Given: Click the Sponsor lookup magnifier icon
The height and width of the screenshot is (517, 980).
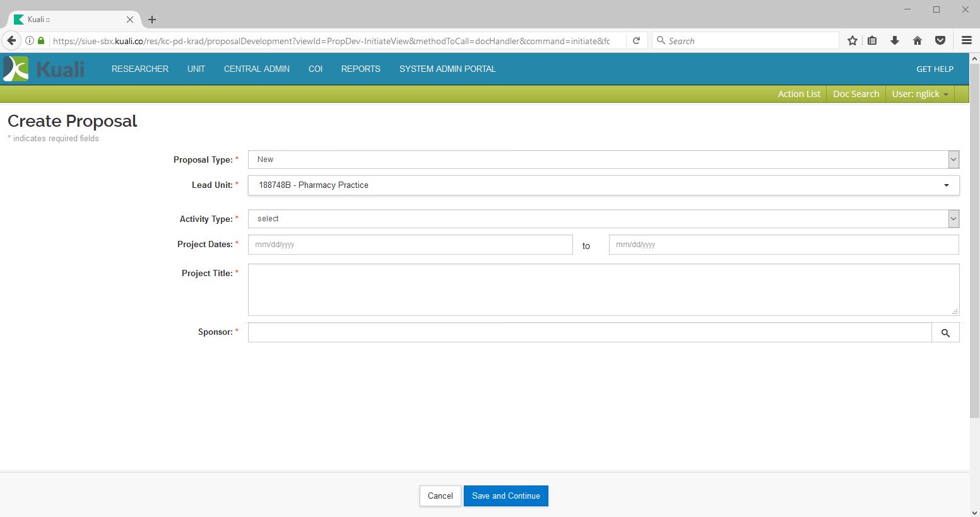Looking at the screenshot, I should (x=945, y=333).
